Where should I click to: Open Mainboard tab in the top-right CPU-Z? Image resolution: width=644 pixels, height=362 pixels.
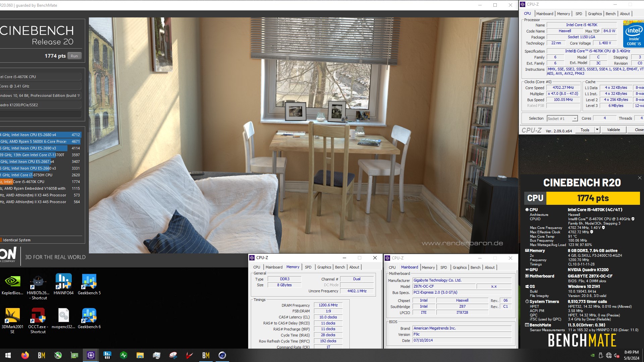click(544, 14)
